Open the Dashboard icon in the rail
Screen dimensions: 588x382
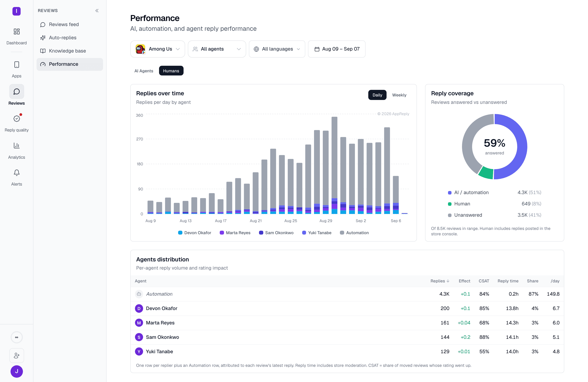pos(17,32)
